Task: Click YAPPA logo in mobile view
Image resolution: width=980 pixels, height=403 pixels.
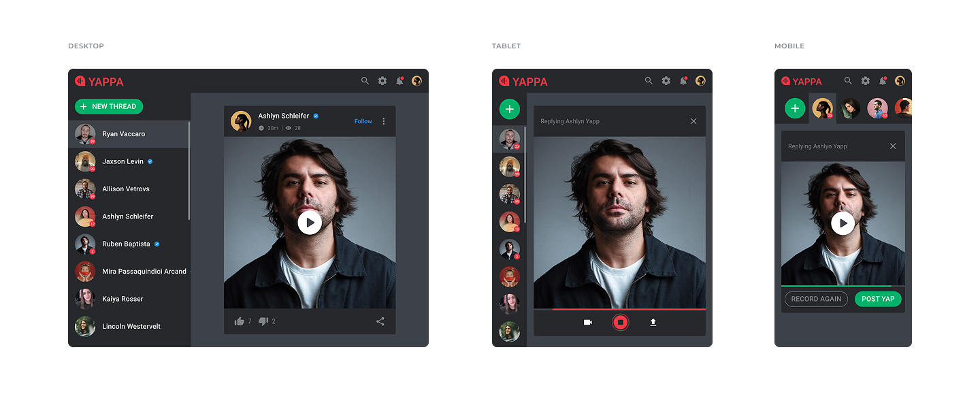Action: [802, 81]
